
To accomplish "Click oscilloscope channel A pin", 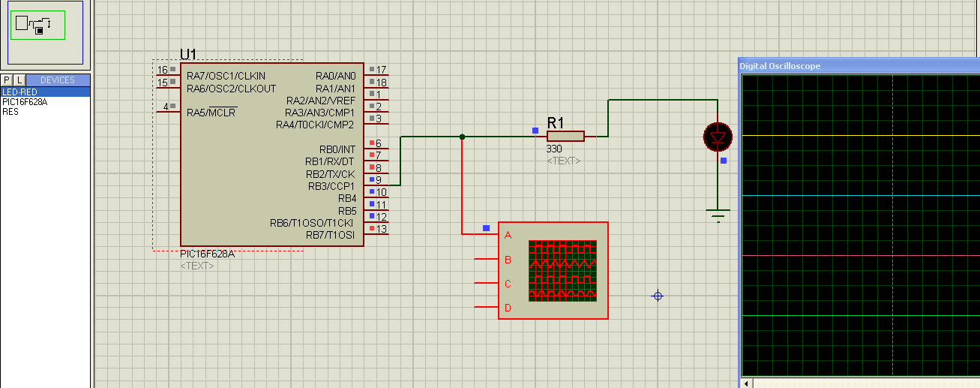I will point(487,235).
